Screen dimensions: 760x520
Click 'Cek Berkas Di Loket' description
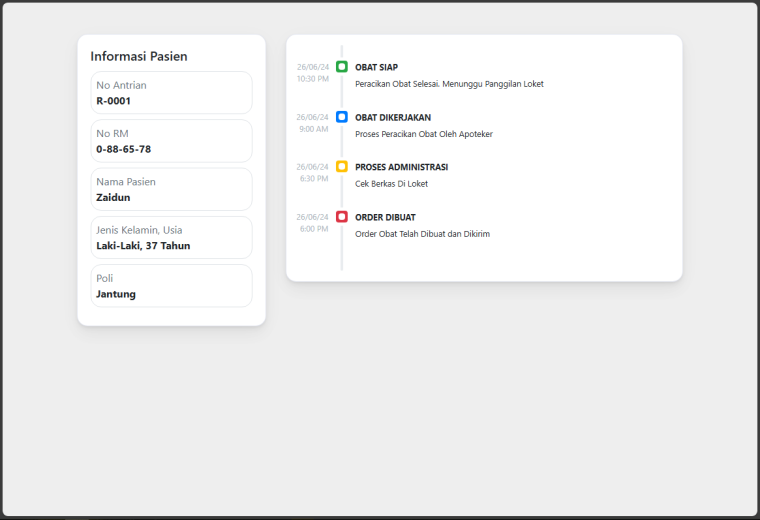[392, 184]
